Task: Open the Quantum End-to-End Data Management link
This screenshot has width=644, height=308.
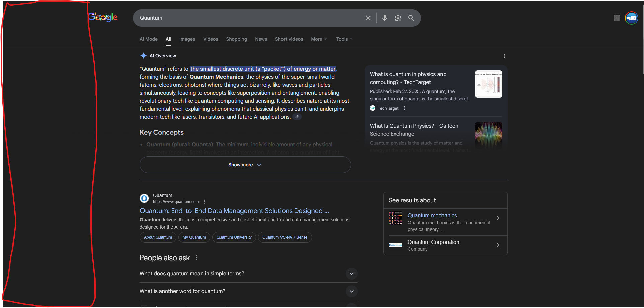Action: coord(234,211)
